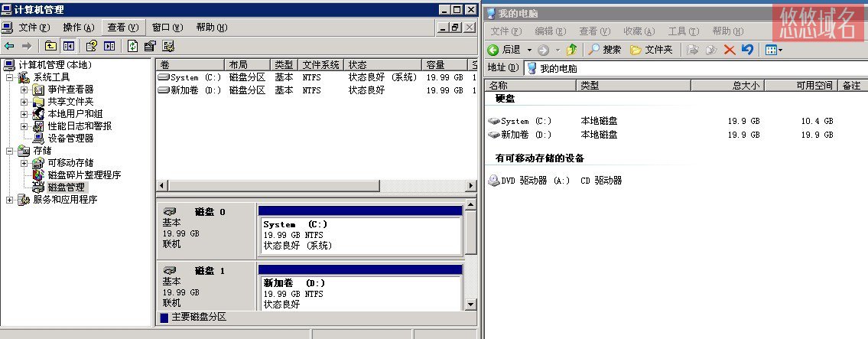
Task: Click the disk graphical view scroll down arrow
Action: click(x=470, y=304)
